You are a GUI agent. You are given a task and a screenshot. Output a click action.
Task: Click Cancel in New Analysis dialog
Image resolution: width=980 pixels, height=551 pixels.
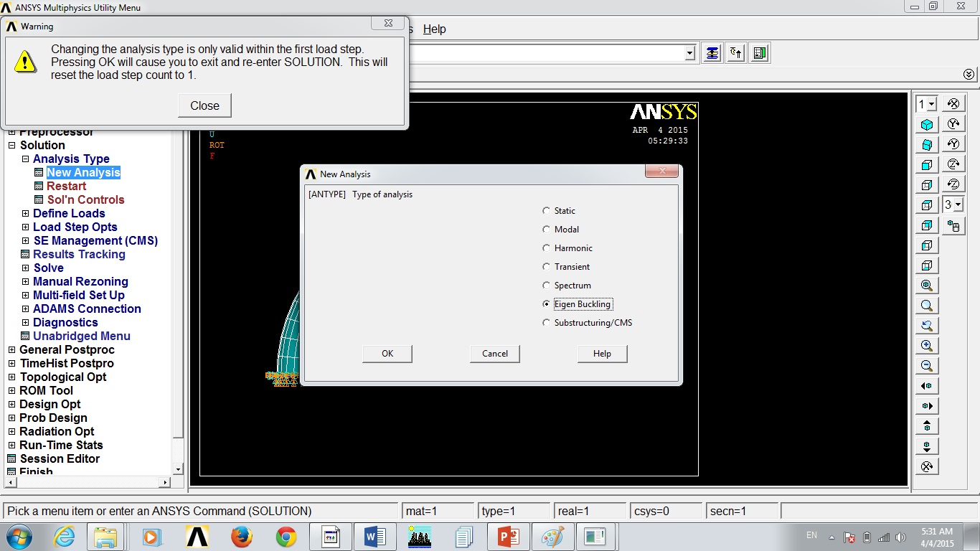click(495, 354)
